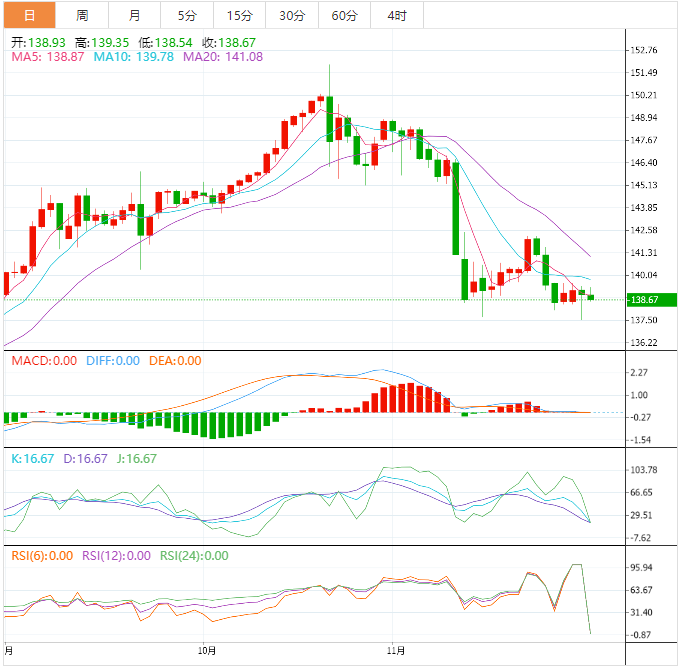Open the 4时 four-hour tab
685x669 pixels.
pos(396,15)
